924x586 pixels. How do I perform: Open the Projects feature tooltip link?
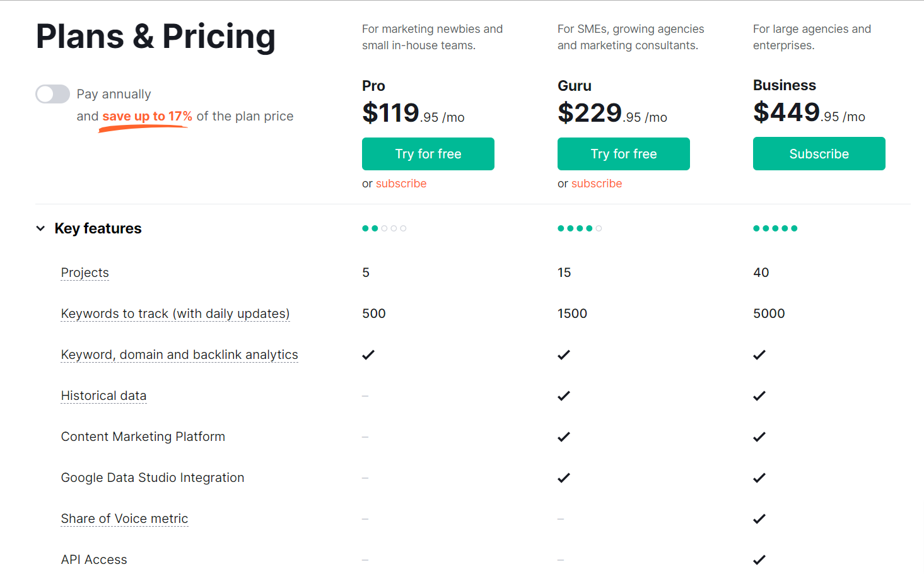(85, 272)
